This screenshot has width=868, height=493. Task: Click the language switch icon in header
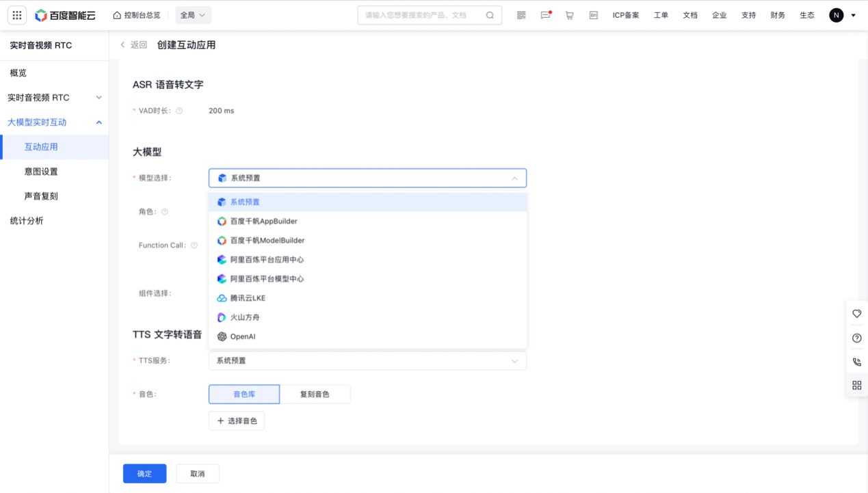[594, 15]
